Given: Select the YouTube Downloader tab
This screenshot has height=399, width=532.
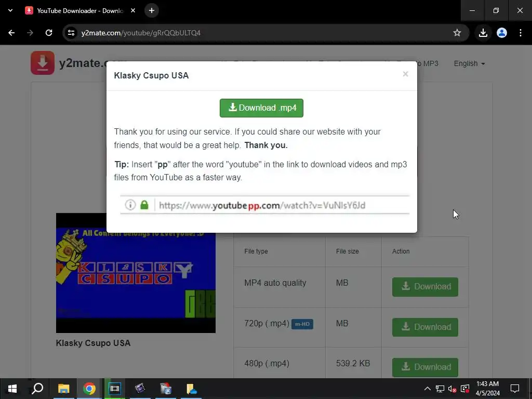Looking at the screenshot, I should tap(80, 10).
